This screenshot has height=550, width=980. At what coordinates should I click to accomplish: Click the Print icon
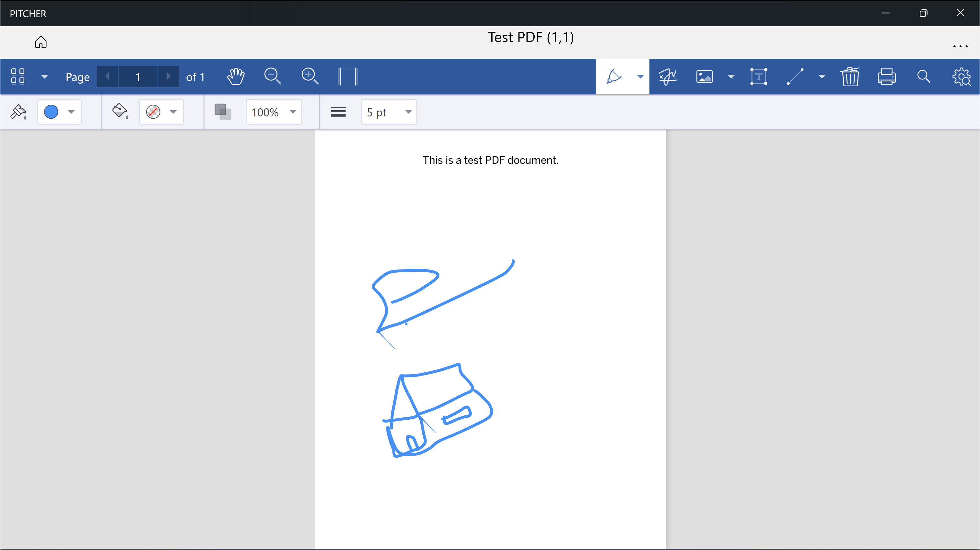click(x=887, y=77)
